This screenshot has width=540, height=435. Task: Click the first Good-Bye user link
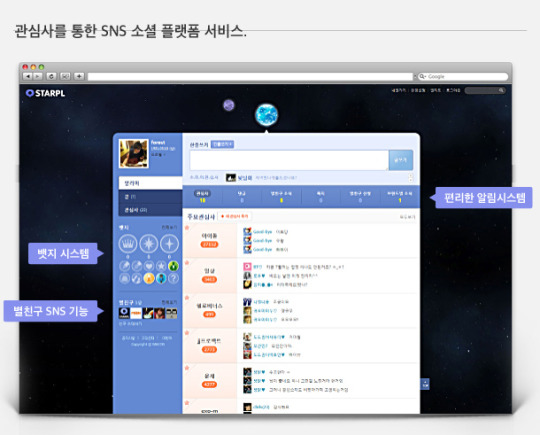click(262, 232)
